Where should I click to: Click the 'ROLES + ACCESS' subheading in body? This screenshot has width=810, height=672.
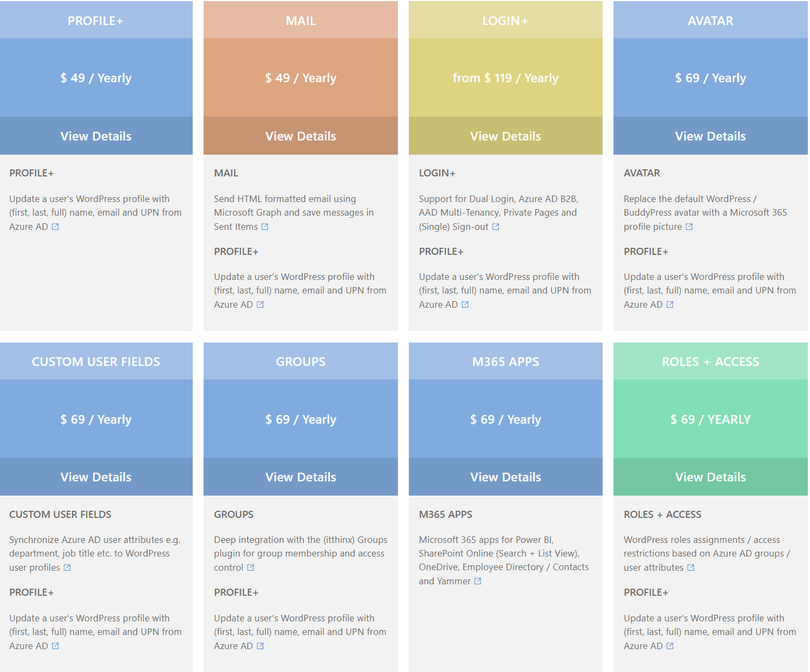coord(662,515)
